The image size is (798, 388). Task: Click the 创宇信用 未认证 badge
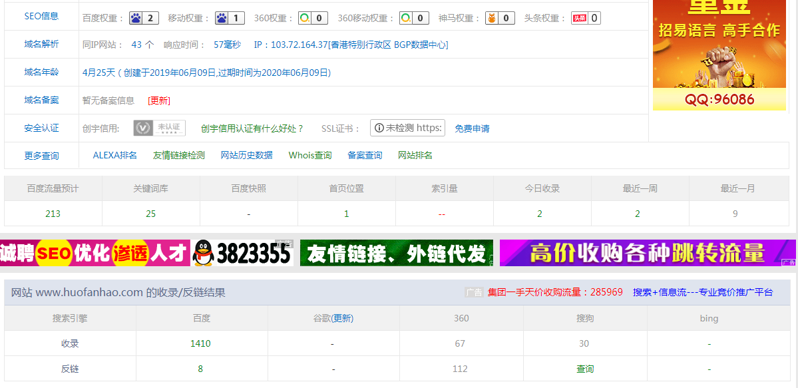(x=160, y=128)
